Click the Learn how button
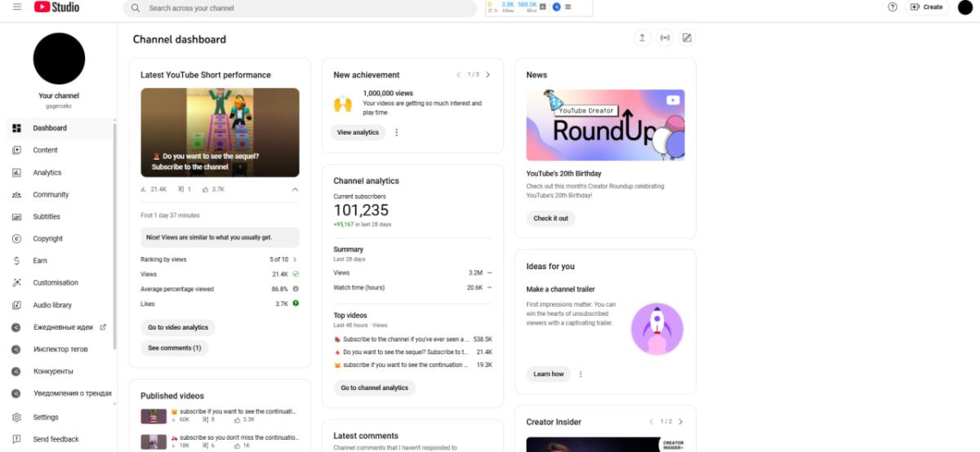Screen dimensions: 980x452 point(549,374)
